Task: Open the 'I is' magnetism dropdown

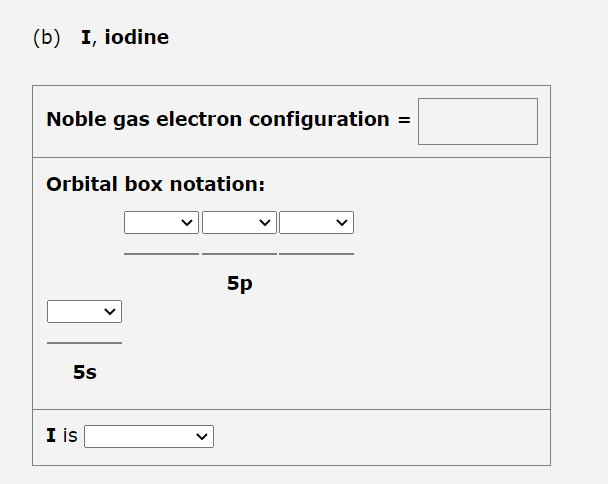Action: [x=149, y=436]
